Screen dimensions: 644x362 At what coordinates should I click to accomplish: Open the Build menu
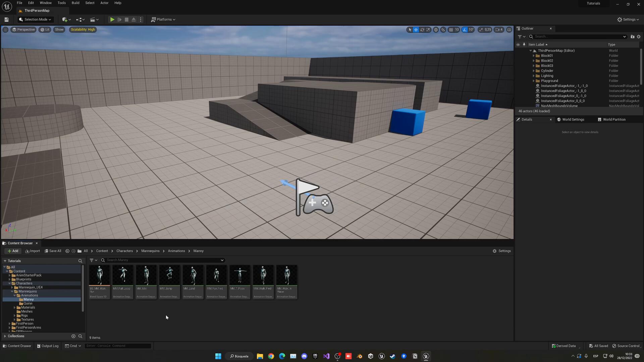(x=75, y=3)
